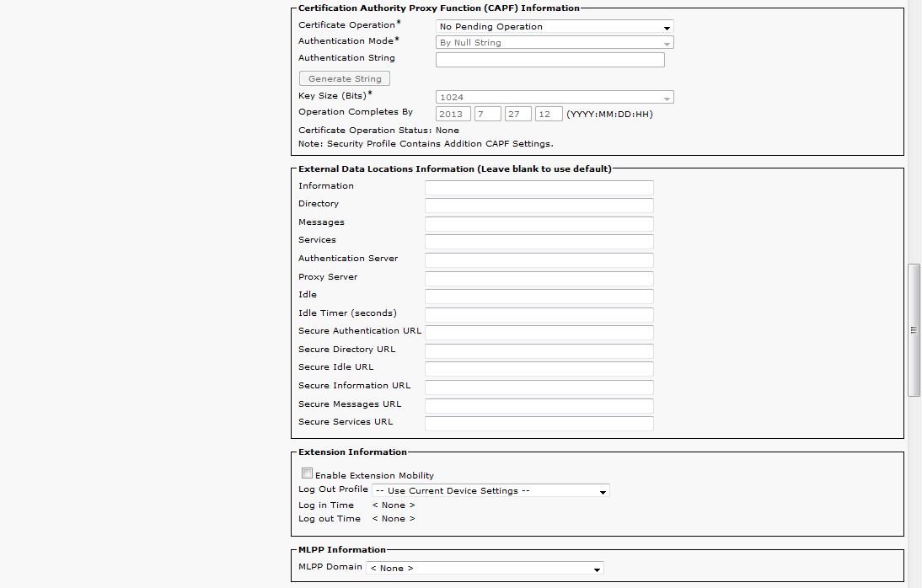Screen dimensions: 922x588
Task: Click the Secure Services URL field
Action: (x=539, y=424)
